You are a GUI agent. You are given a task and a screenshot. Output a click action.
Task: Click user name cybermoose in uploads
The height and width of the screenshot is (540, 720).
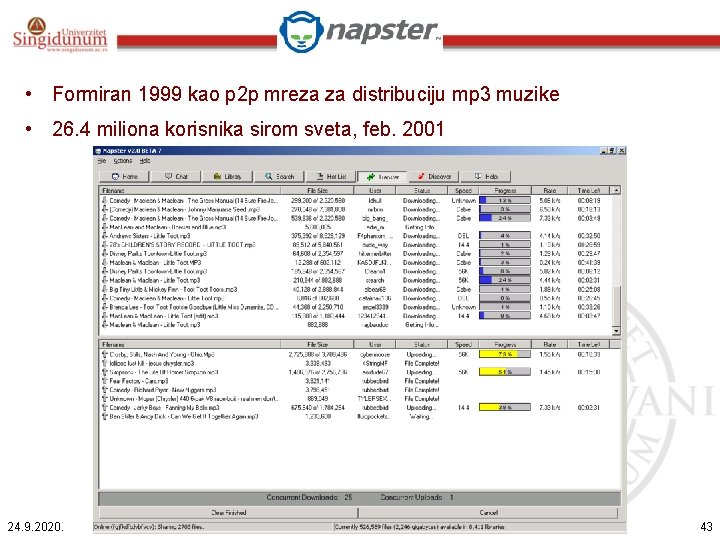click(375, 354)
